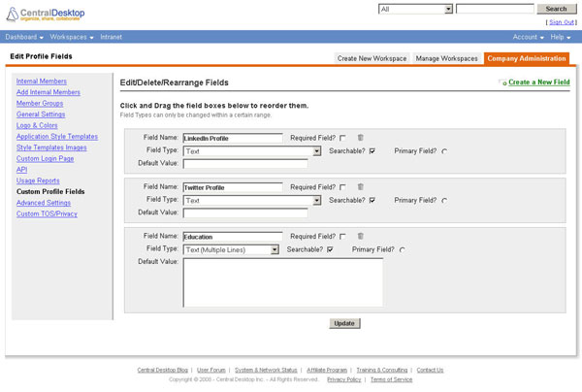Uncheck Searchable for Twitter Profile field

(x=372, y=200)
